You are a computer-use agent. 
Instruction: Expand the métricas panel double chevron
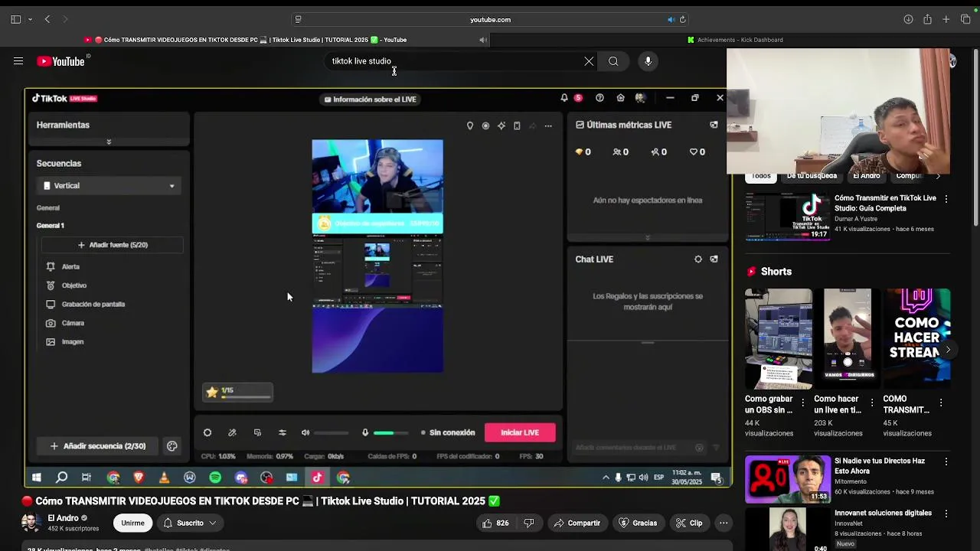[648, 237]
